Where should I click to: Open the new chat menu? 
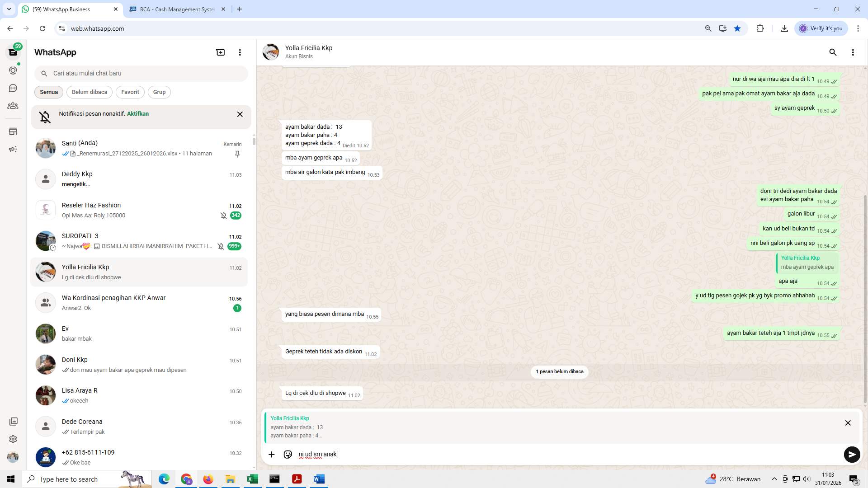(220, 52)
